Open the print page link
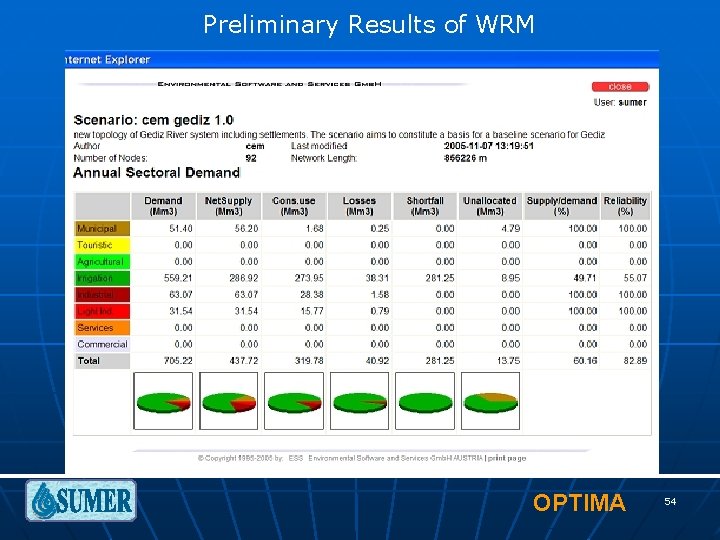The height and width of the screenshot is (540, 720). pos(506,458)
